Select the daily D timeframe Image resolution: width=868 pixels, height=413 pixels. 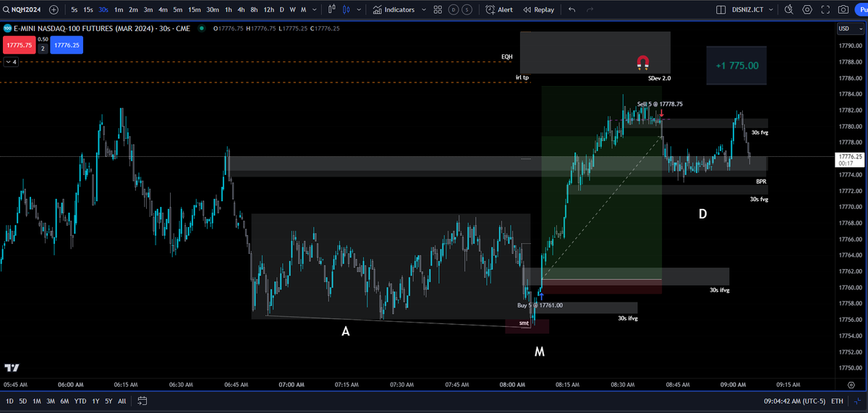tap(282, 9)
